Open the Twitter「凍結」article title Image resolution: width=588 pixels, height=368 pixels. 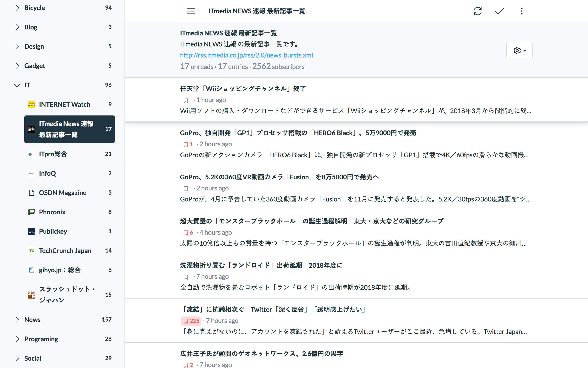273,309
